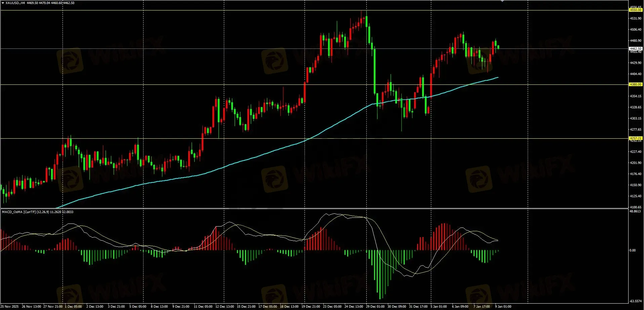
Task: Click the 4100.65 price axis label
Action: [636, 207]
